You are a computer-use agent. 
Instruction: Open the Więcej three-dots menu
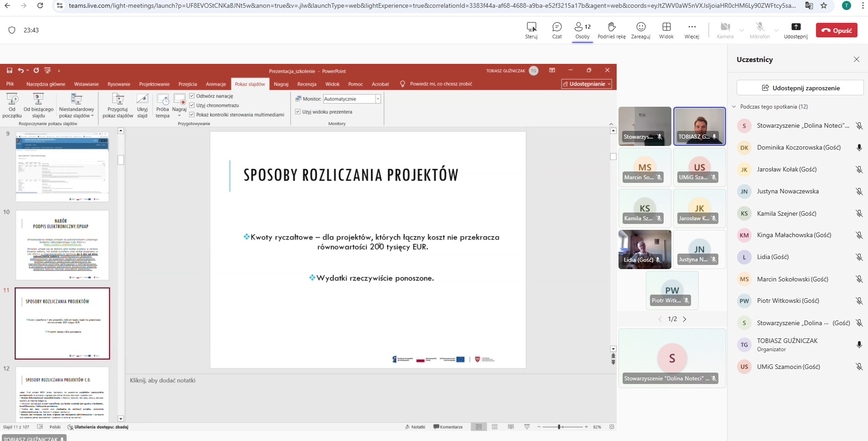[691, 27]
